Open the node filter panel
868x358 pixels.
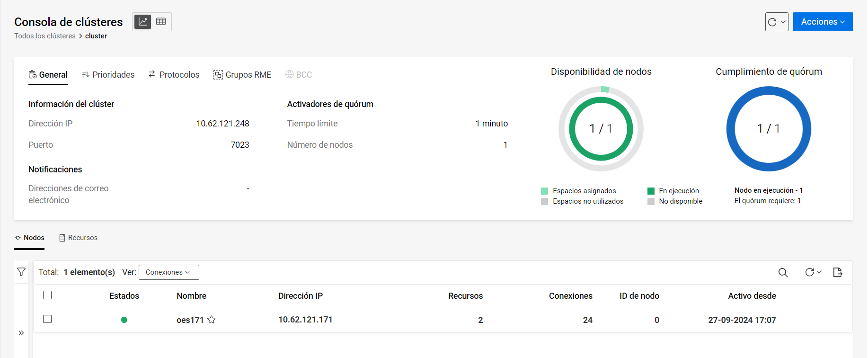click(x=21, y=272)
